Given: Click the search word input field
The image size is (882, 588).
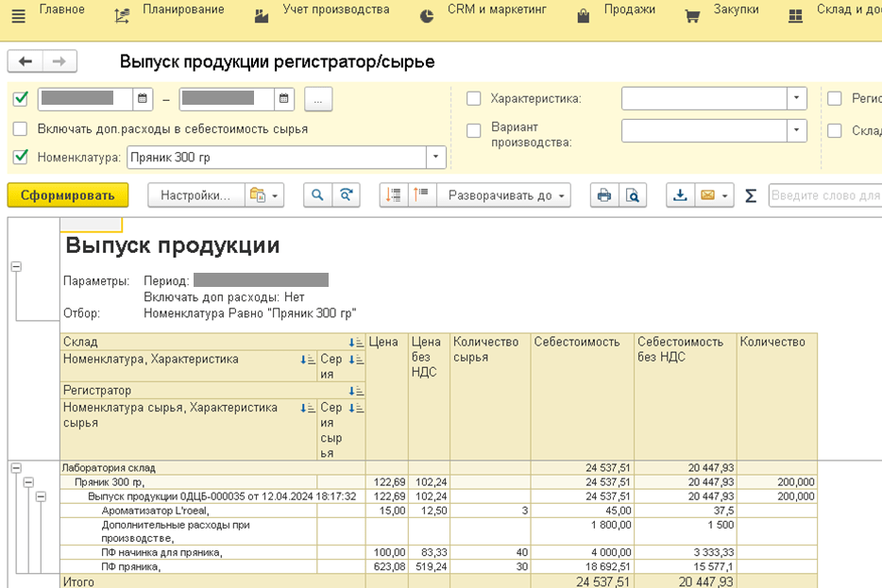Looking at the screenshot, I should [824, 195].
